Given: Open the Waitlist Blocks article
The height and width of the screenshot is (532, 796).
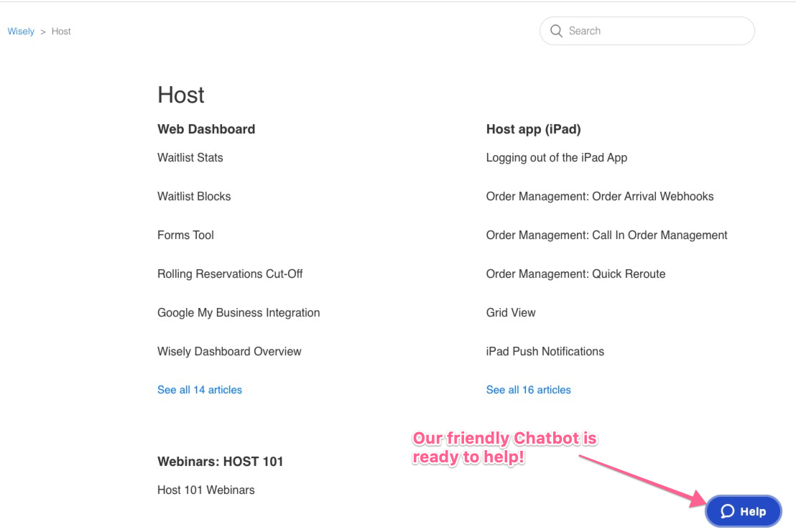Looking at the screenshot, I should pyautogui.click(x=194, y=196).
